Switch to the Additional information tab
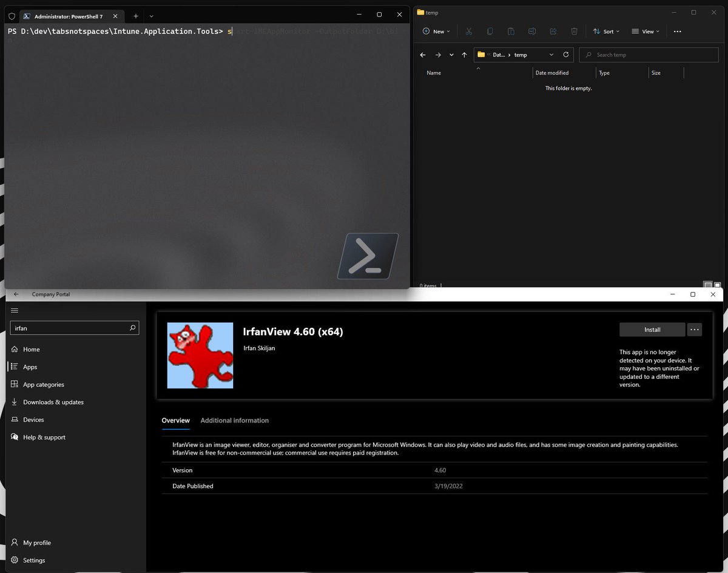 point(234,421)
